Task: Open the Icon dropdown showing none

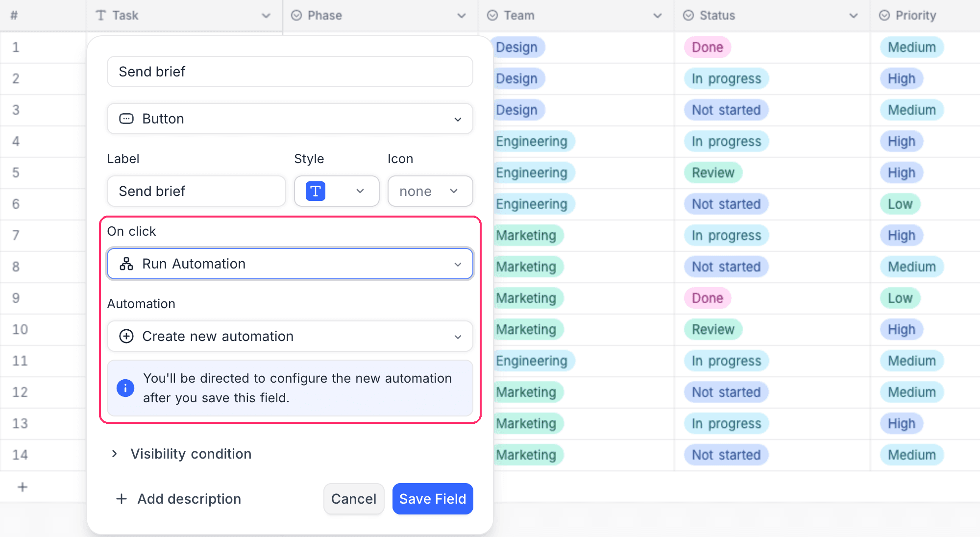Action: click(x=430, y=191)
